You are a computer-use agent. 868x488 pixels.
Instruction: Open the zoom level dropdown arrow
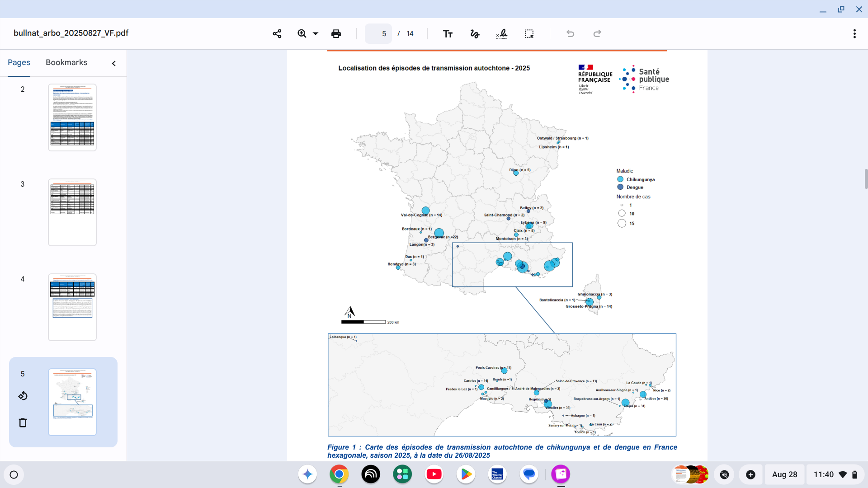point(316,33)
